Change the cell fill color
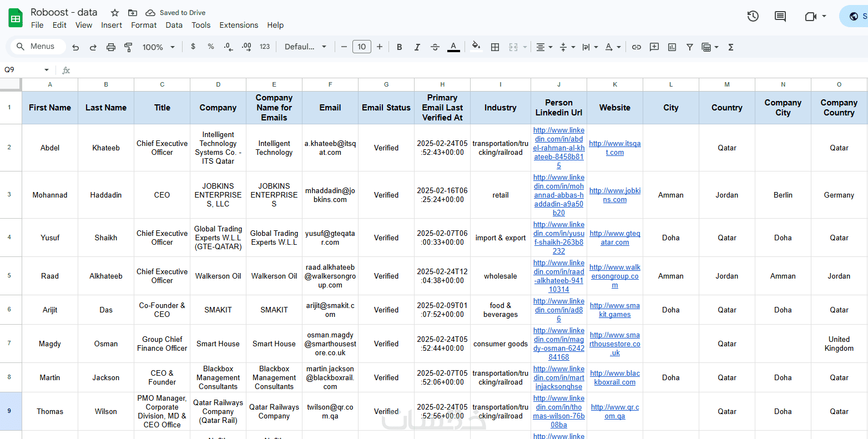The height and width of the screenshot is (439, 868). click(476, 47)
